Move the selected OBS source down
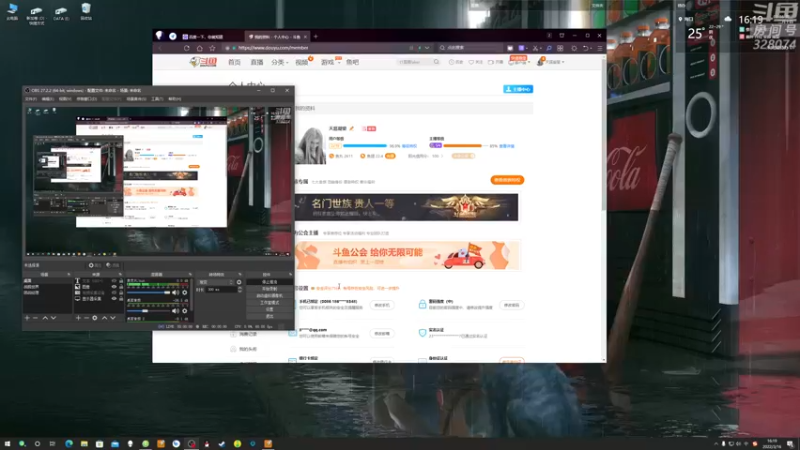Screen dimensions: 800x450 pyautogui.click(x=113, y=318)
